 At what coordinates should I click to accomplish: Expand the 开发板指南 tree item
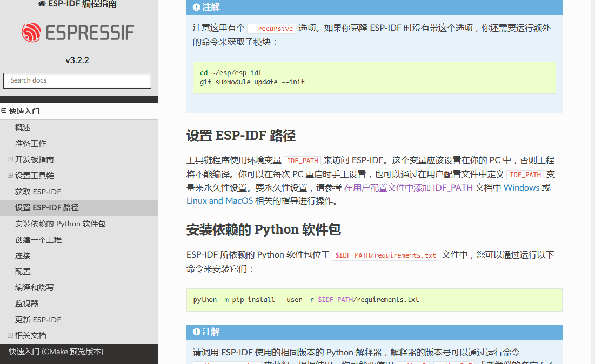10,159
